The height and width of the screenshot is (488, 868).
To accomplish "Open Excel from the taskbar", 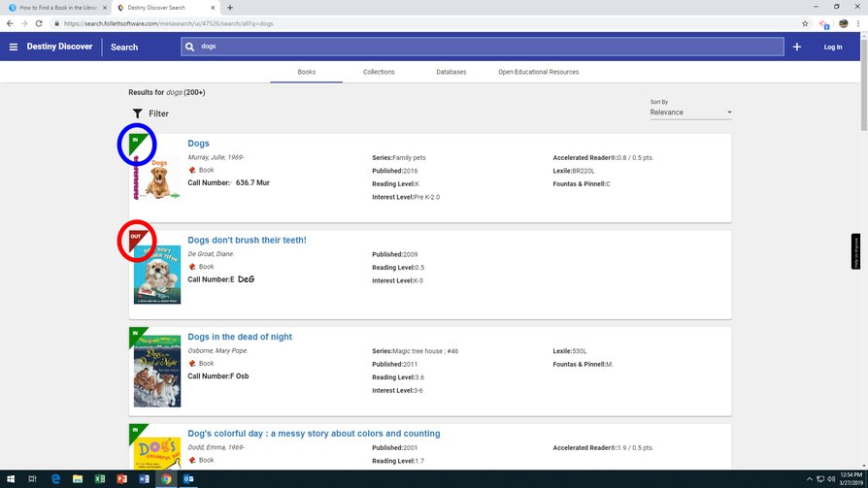I will [x=99, y=479].
